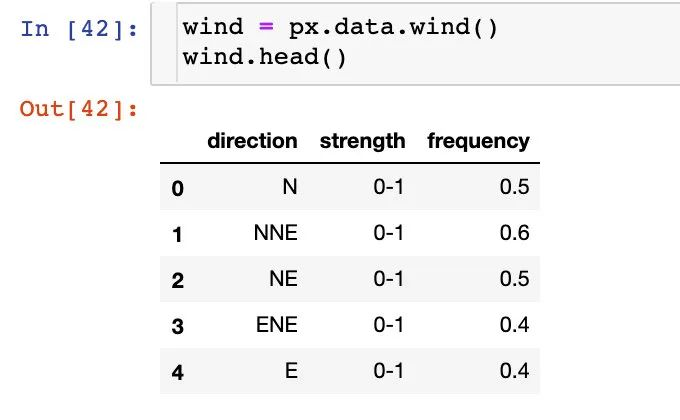Select row index 2 label
The width and height of the screenshot is (680, 420).
coord(177,280)
